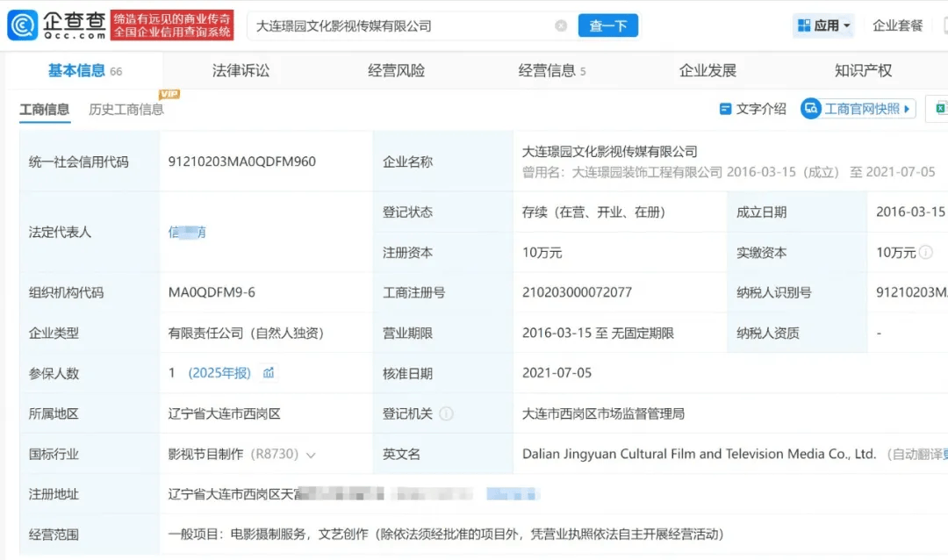Screen dimensions: 948x560
Task: Open 工商官网快照 snapshot button
Action: point(858,109)
